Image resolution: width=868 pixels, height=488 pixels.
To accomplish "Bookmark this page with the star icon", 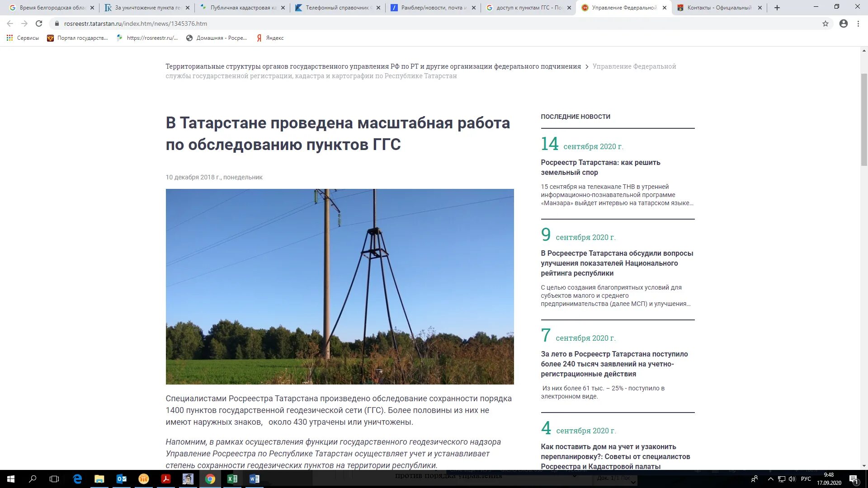I will [826, 23].
